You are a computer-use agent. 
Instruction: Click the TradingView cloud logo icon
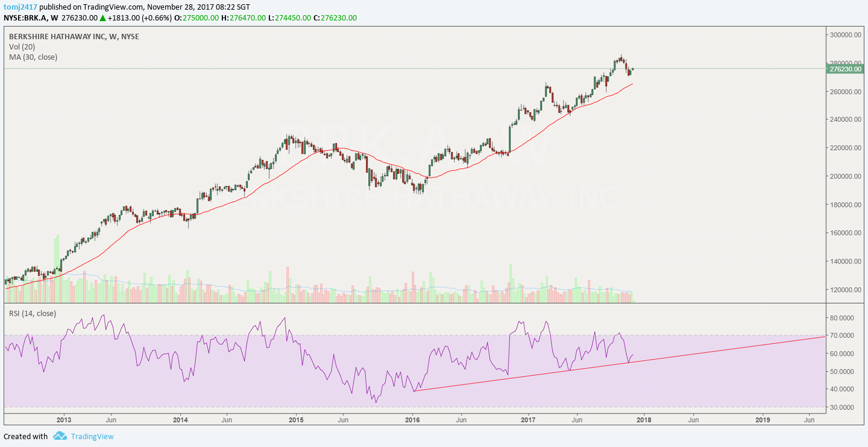[59, 436]
